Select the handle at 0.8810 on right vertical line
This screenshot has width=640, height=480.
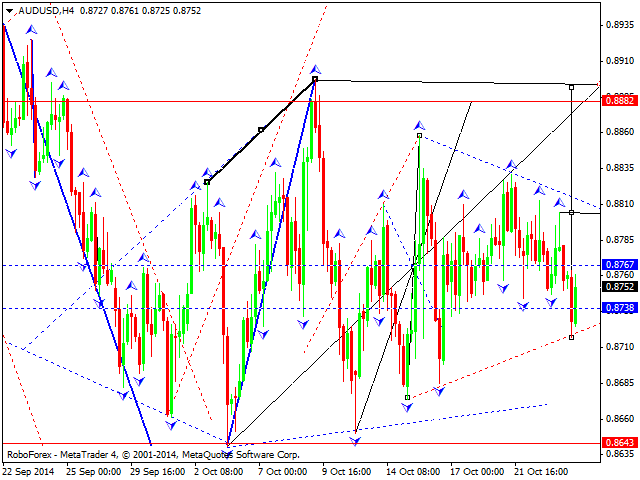coord(571,212)
